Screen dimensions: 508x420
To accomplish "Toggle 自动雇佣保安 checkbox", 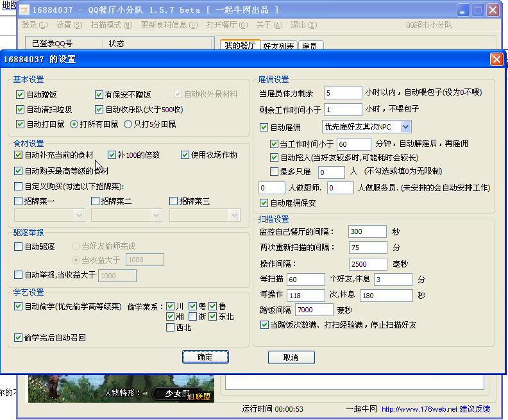I will [x=264, y=203].
